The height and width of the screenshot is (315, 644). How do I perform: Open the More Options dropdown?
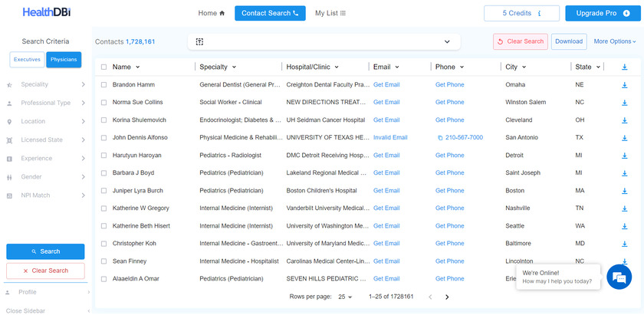(614, 41)
